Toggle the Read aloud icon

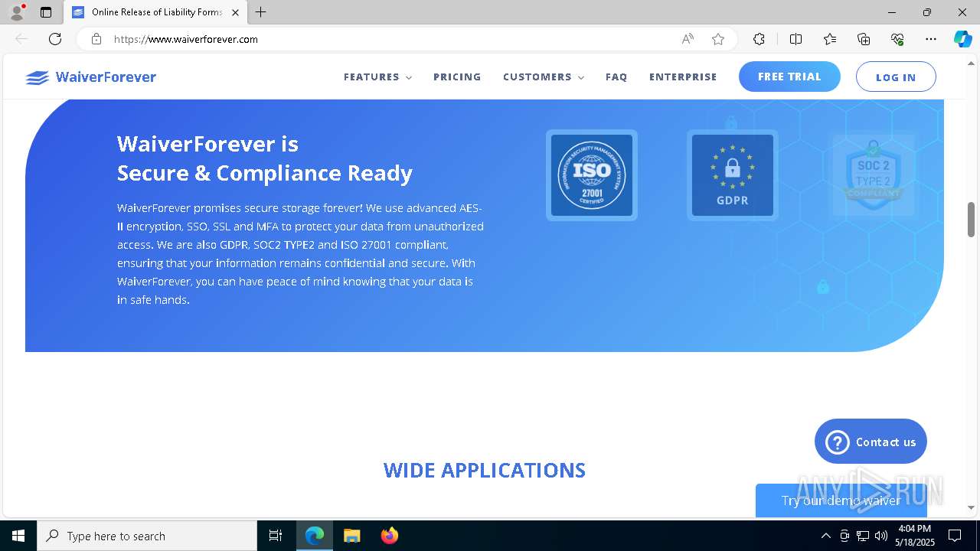tap(688, 39)
